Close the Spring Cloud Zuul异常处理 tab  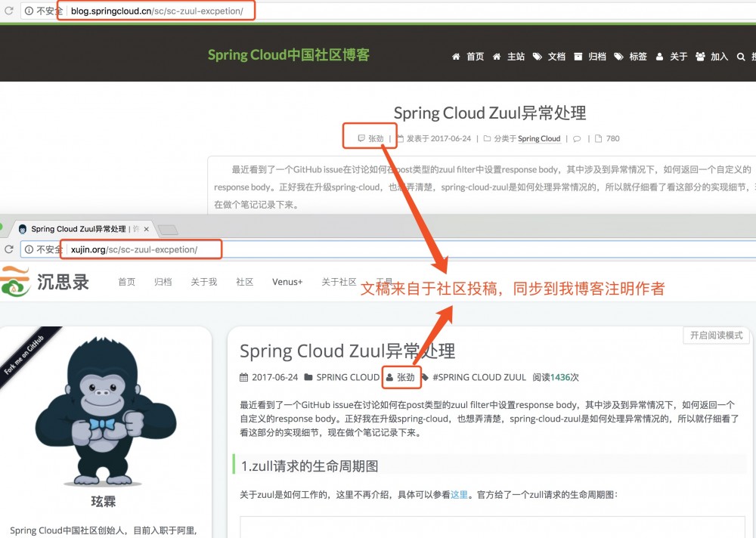[x=147, y=229]
